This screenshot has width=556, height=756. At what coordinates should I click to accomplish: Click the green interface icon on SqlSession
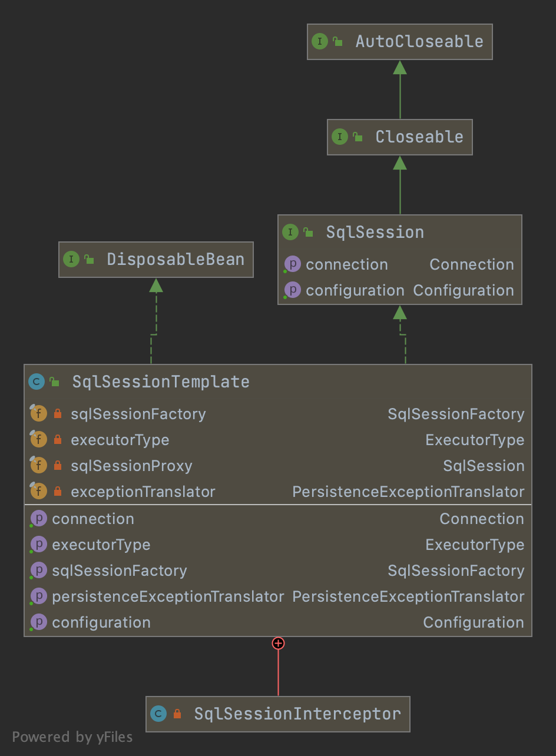(290, 232)
